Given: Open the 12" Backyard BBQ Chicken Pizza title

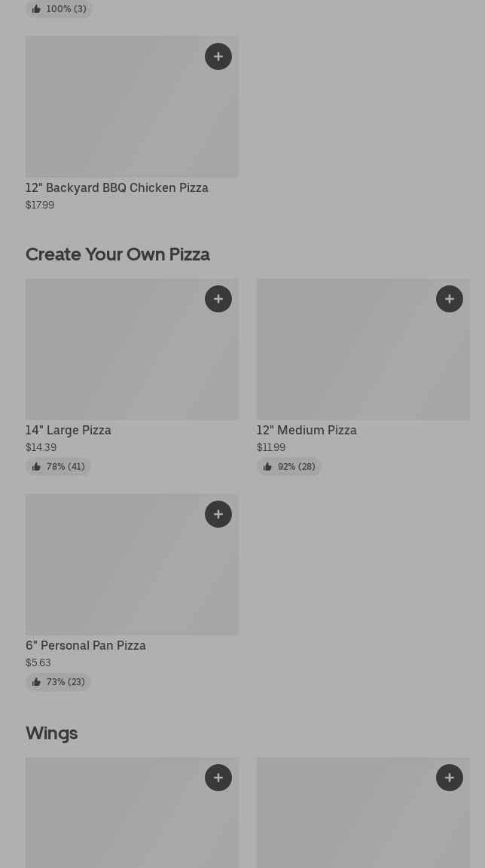Looking at the screenshot, I should pos(117,187).
